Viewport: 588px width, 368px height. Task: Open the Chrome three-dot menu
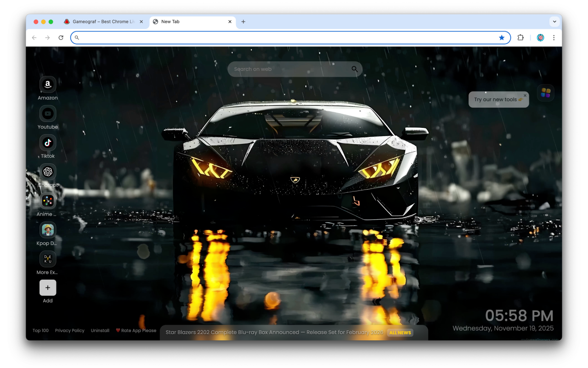554,38
